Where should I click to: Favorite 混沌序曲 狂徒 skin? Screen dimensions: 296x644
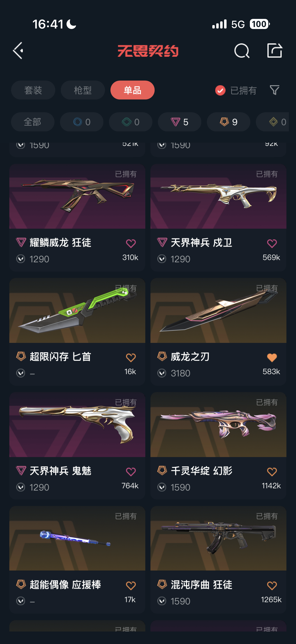click(x=272, y=586)
